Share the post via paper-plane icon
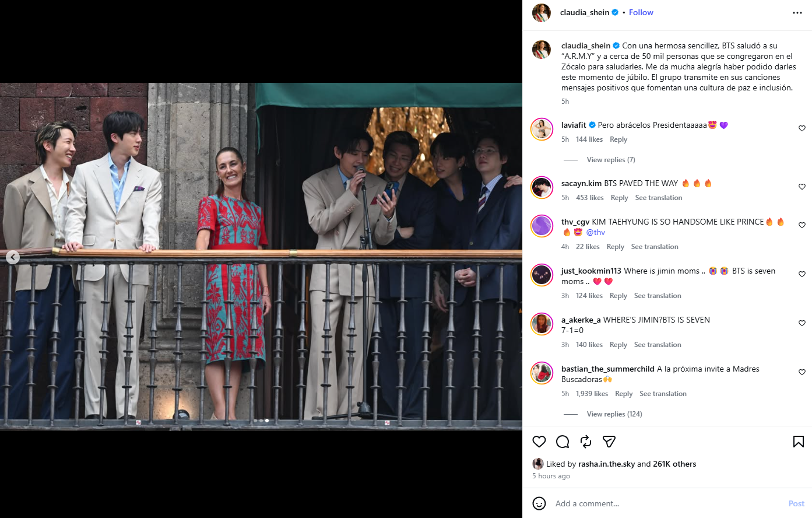The width and height of the screenshot is (812, 518). [x=609, y=442]
